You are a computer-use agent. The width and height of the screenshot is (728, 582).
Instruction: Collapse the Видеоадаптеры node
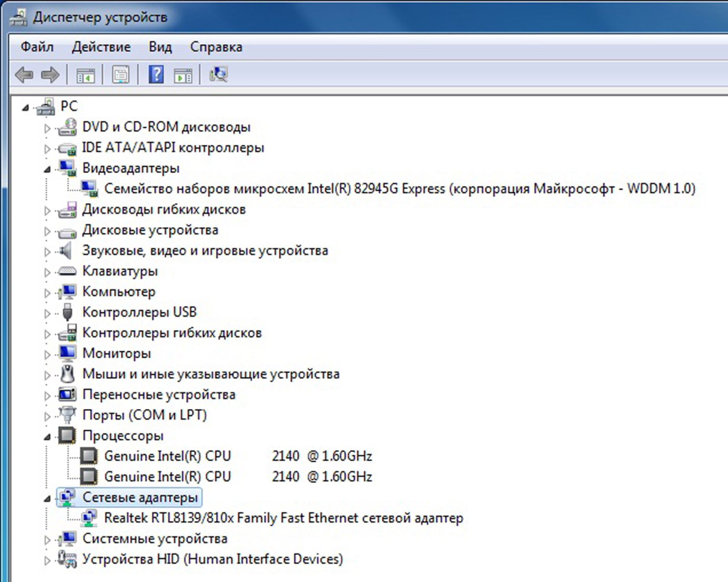[x=47, y=169]
